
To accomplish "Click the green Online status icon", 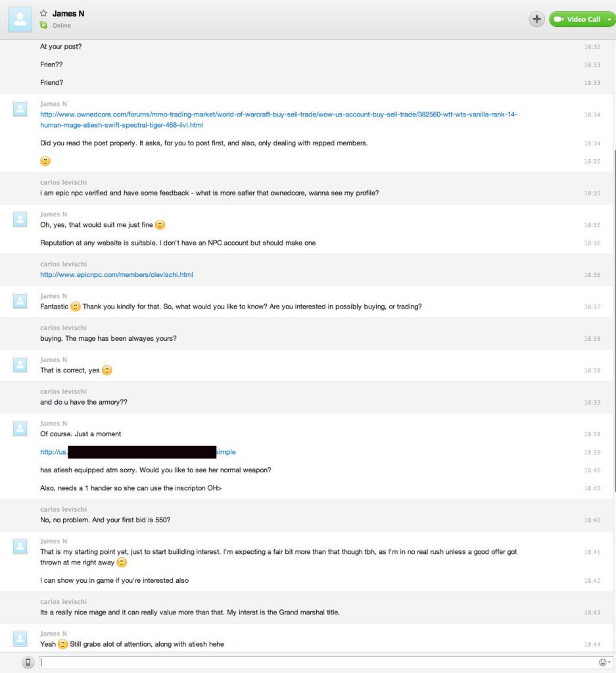I will pos(43,25).
